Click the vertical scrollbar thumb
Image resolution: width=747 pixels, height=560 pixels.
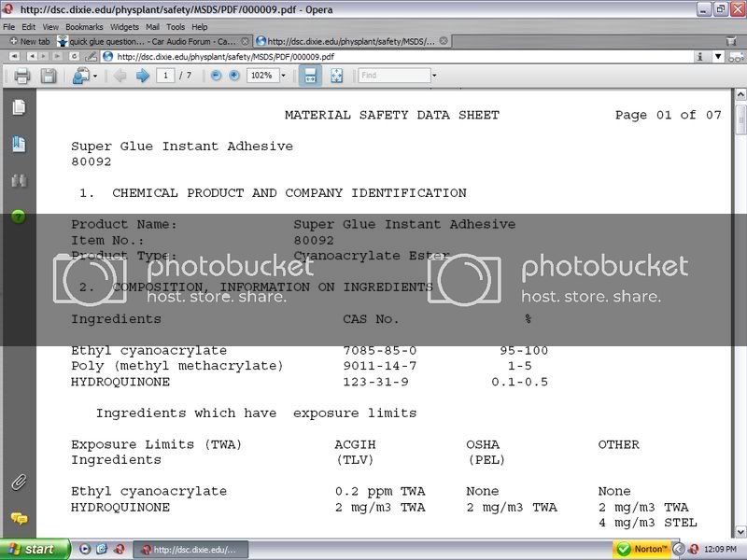[x=740, y=120]
